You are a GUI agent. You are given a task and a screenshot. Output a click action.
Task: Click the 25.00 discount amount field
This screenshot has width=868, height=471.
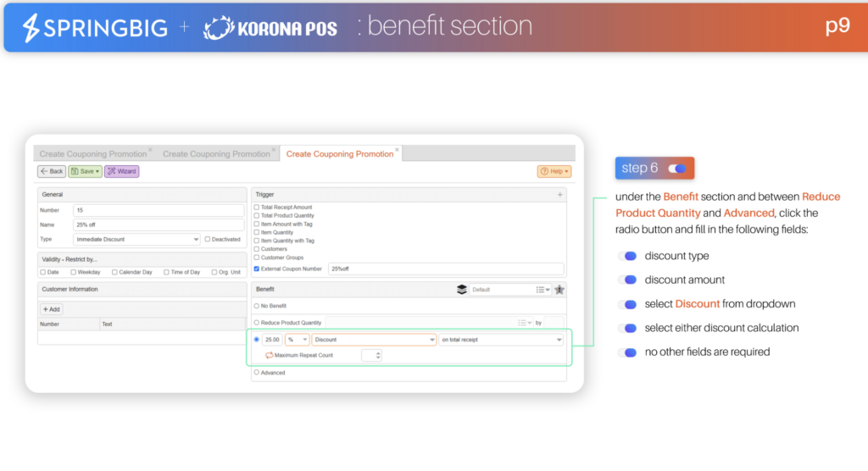tap(272, 340)
